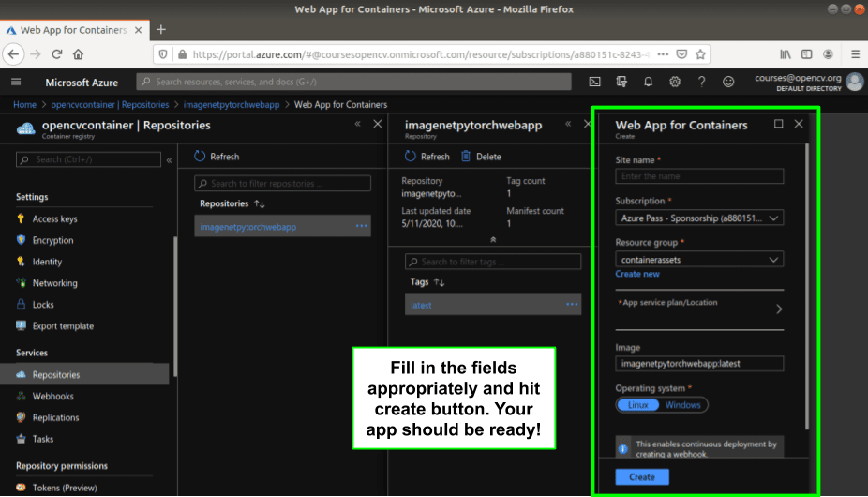This screenshot has width=868, height=497.
Task: Open a new Firefox tab
Action: [161, 30]
